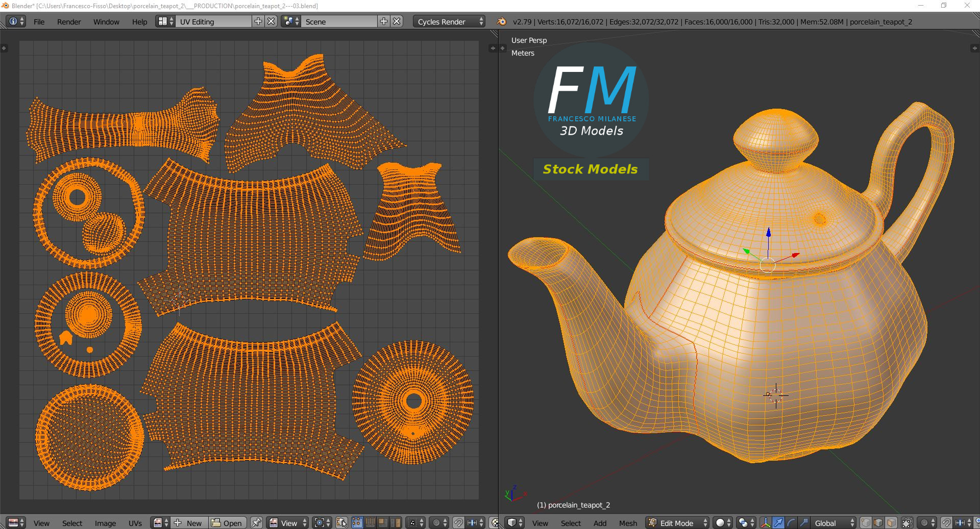The image size is (980, 529).
Task: Click the Scene name field
Action: [339, 21]
